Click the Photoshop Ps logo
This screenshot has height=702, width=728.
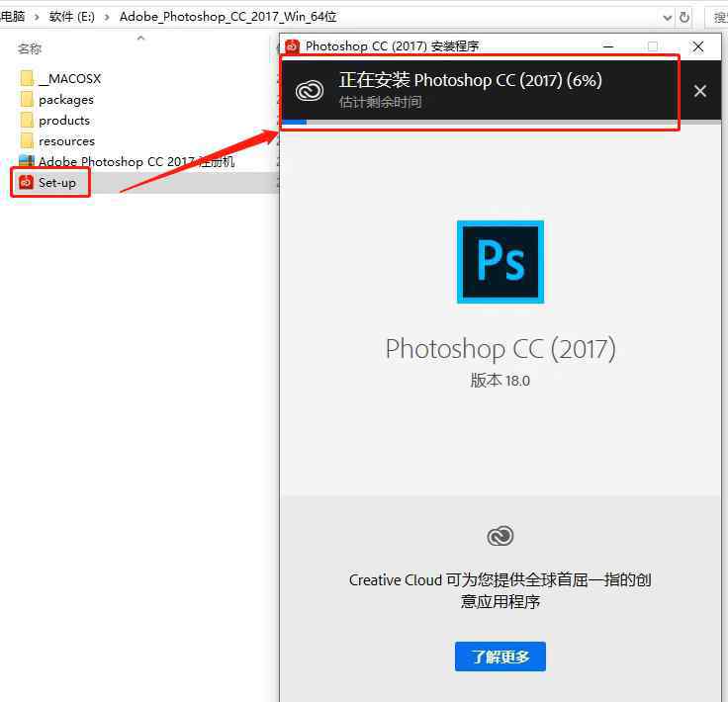(500, 262)
